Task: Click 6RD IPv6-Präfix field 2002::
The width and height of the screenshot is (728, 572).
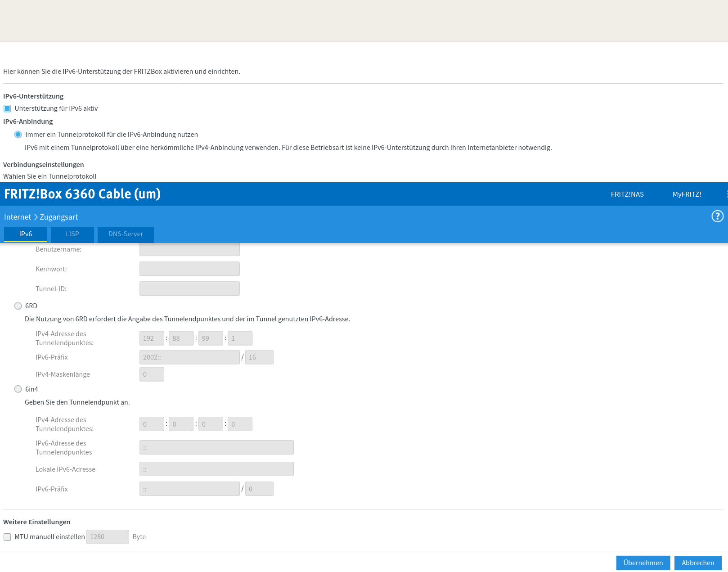Action: click(189, 357)
